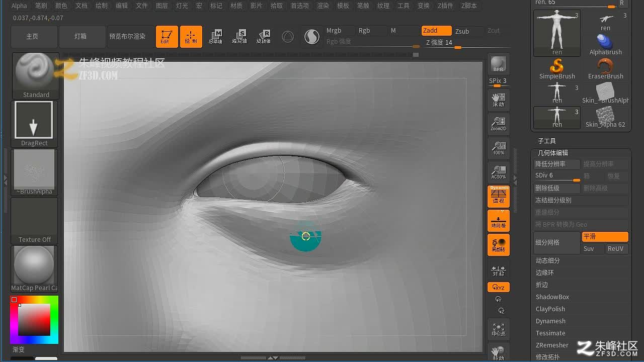The image size is (644, 362).
Task: Toggle Edit mode button
Action: (167, 36)
